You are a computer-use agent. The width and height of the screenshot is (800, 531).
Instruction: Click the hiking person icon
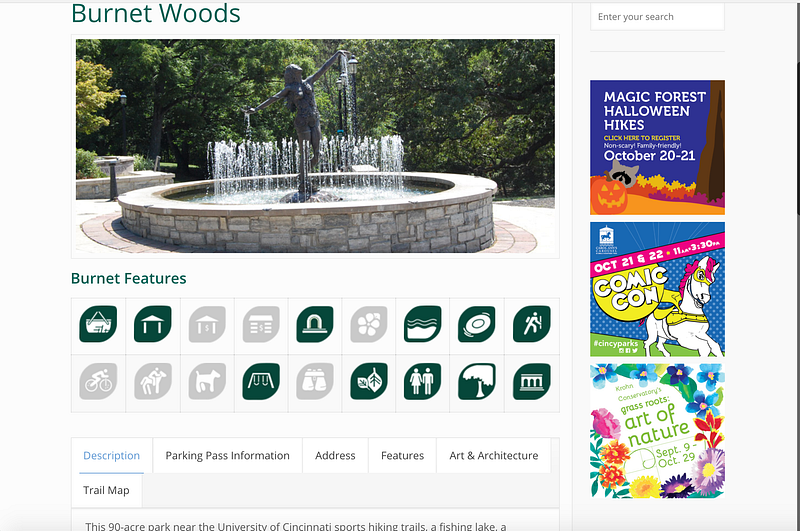tap(532, 324)
